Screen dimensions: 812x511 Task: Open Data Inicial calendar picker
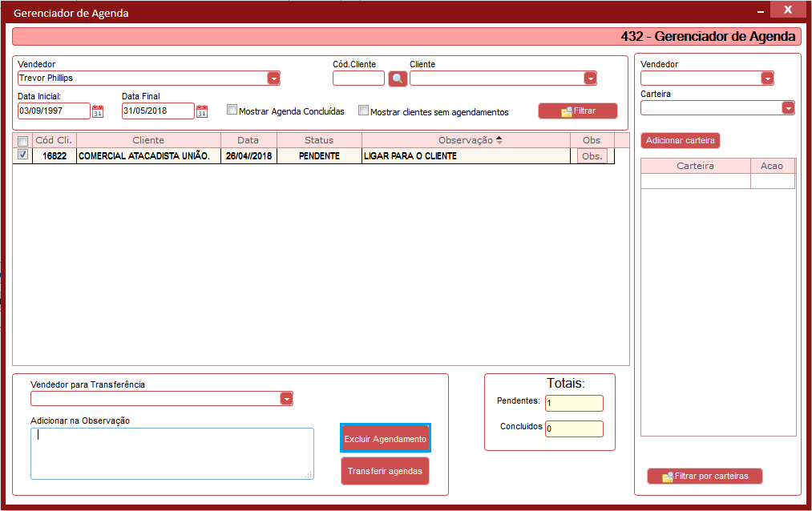pyautogui.click(x=97, y=111)
